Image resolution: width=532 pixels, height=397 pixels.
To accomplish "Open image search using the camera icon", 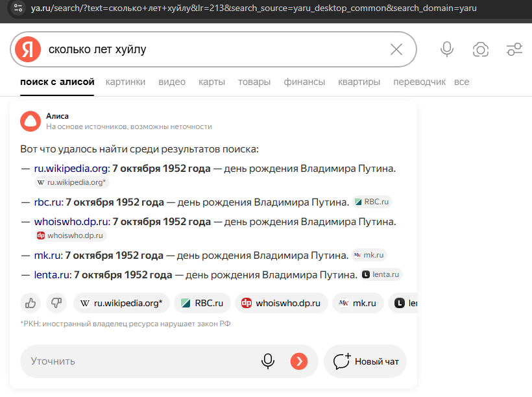I will 481,49.
